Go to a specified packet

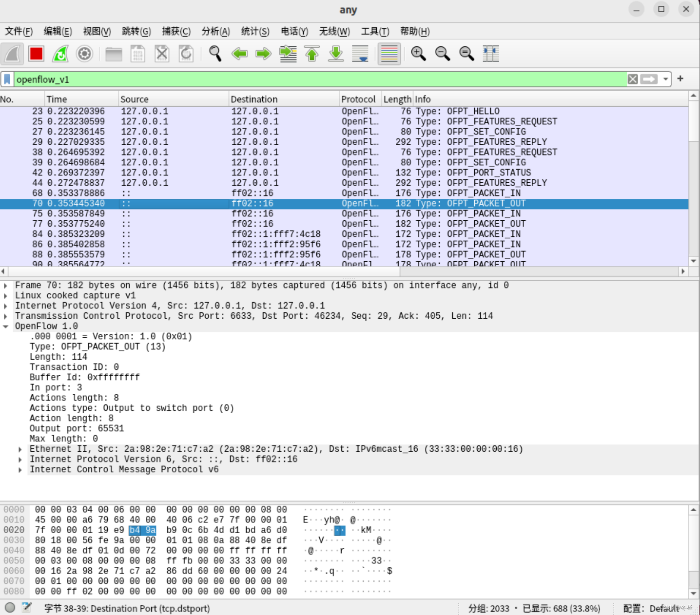tap(288, 54)
